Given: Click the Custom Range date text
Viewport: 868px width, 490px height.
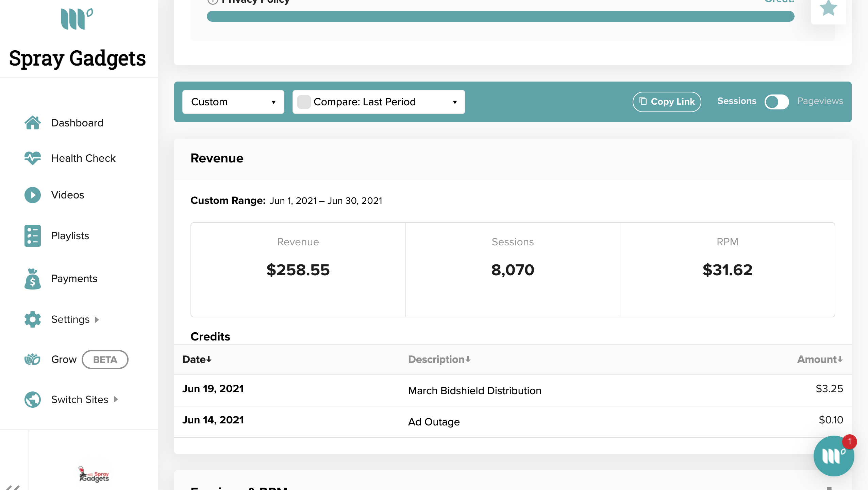Looking at the screenshot, I should pos(325,201).
